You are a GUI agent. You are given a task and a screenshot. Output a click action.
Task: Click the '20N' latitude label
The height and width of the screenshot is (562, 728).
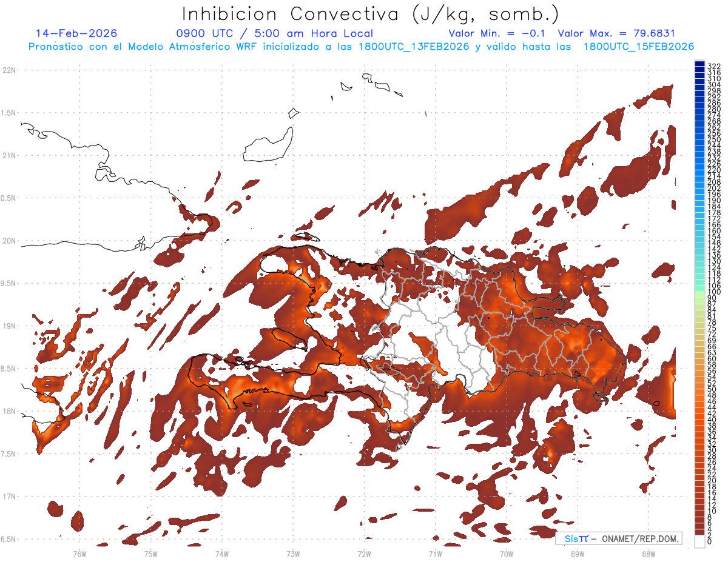(9, 241)
